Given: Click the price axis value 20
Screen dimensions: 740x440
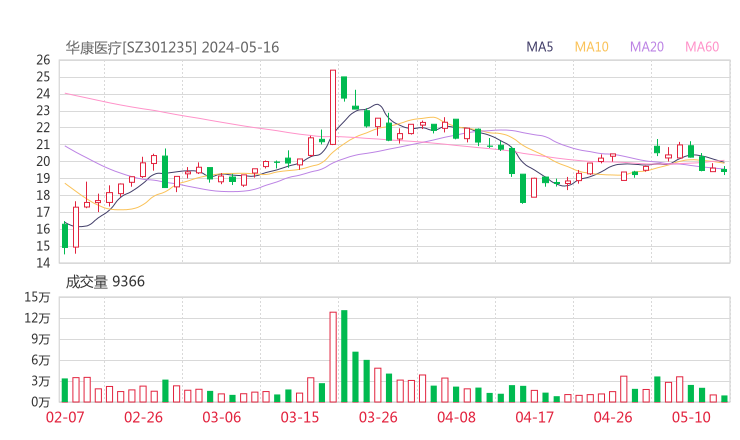Looking at the screenshot, I should pos(43,161).
